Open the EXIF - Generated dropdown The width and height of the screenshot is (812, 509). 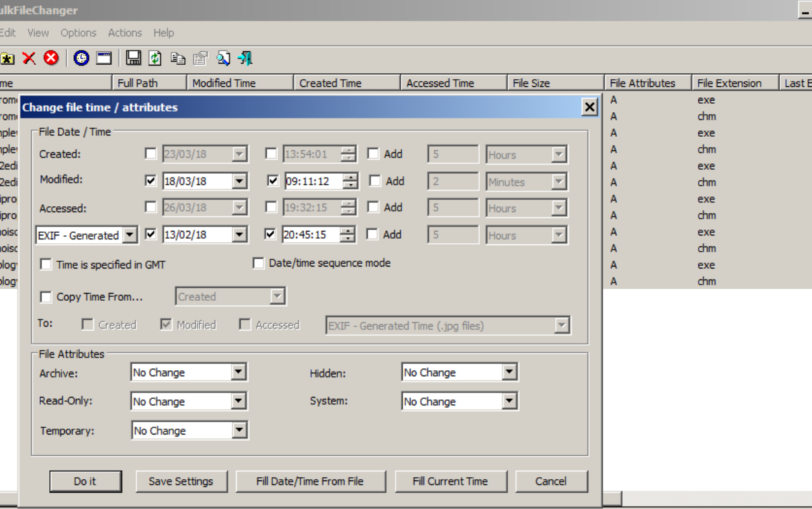coord(130,235)
